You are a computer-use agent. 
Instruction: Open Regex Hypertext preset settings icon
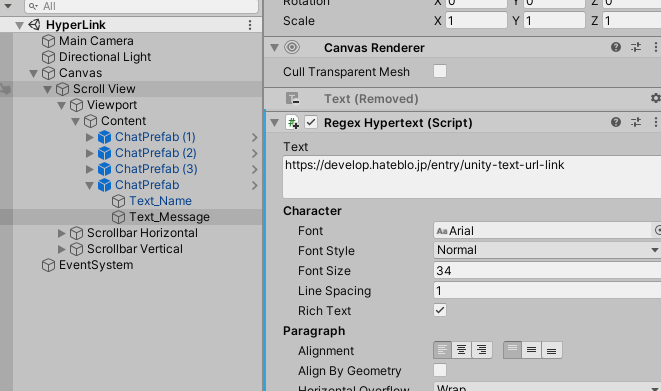tap(636, 122)
